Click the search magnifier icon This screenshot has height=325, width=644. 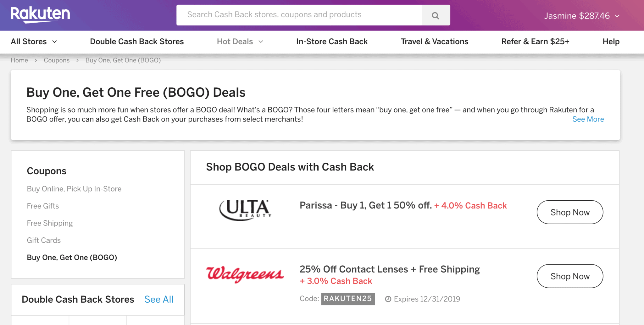pyautogui.click(x=435, y=15)
